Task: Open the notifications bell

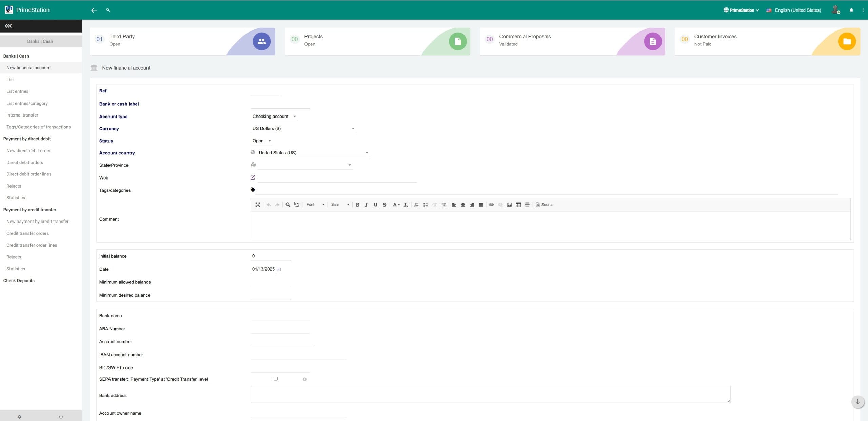Action: click(x=851, y=10)
